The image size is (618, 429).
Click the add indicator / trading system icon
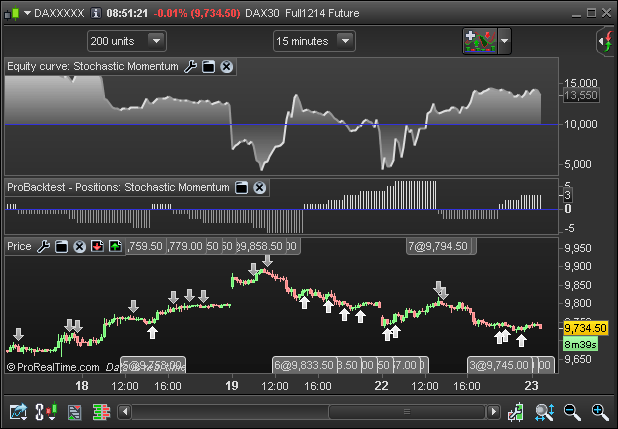[480, 41]
